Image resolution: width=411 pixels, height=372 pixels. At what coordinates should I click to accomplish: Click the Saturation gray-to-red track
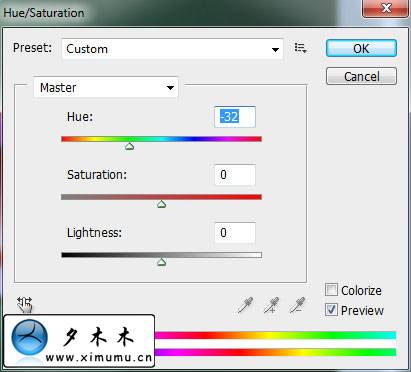162,197
